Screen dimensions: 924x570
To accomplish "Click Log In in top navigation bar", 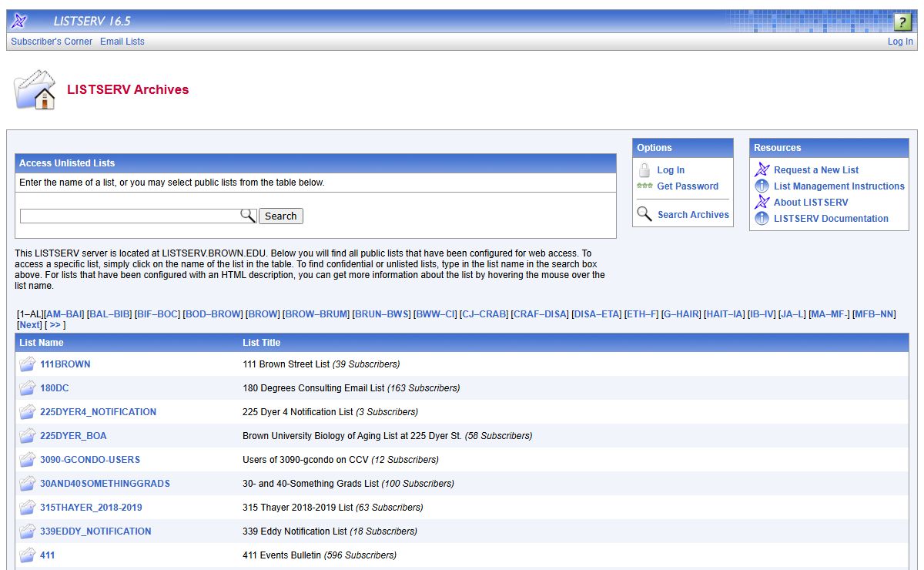I will point(900,42).
